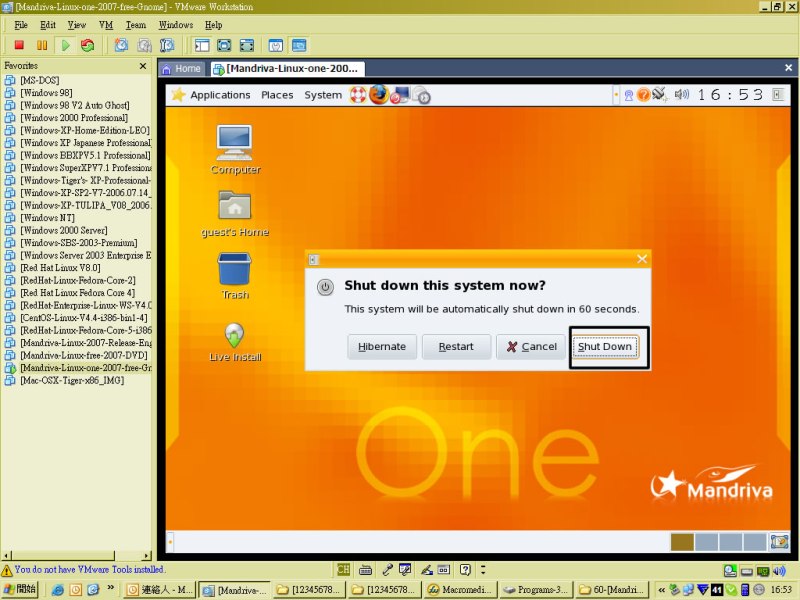Click the orange question mark tray icon
Image resolution: width=800 pixels, height=600 pixels.
(x=644, y=95)
